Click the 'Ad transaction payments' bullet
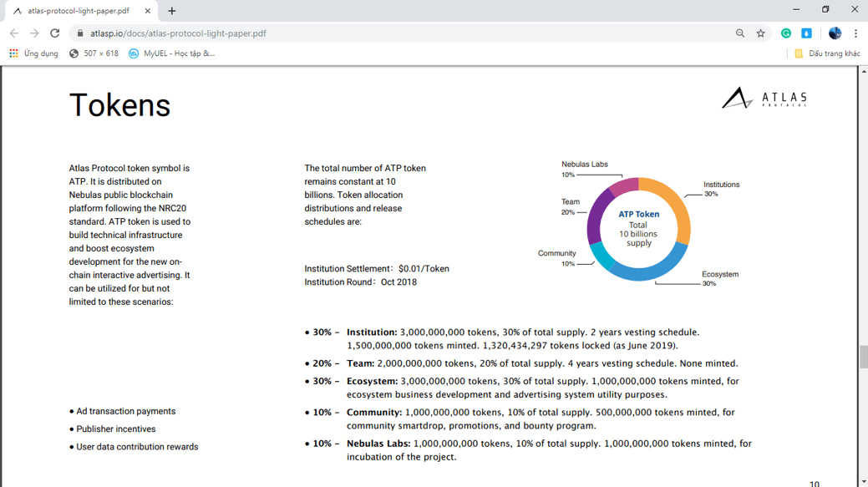This screenshot has width=868, height=487. click(x=122, y=411)
